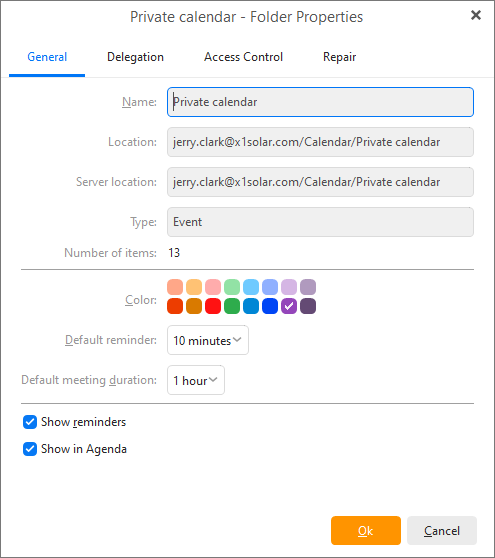Toggle the Show in Agenda checkbox

[x=30, y=449]
